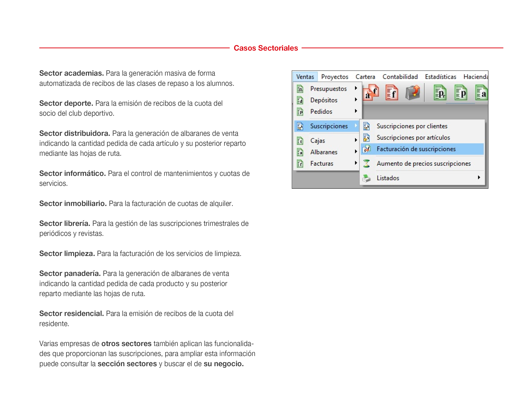Click the 'Sector informático.' bold text
This screenshot has width=532, height=408.
73,173
